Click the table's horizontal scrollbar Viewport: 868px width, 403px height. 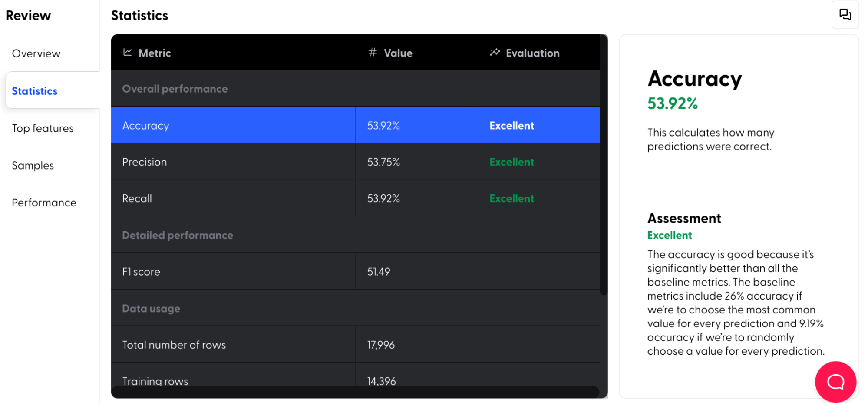point(355,392)
